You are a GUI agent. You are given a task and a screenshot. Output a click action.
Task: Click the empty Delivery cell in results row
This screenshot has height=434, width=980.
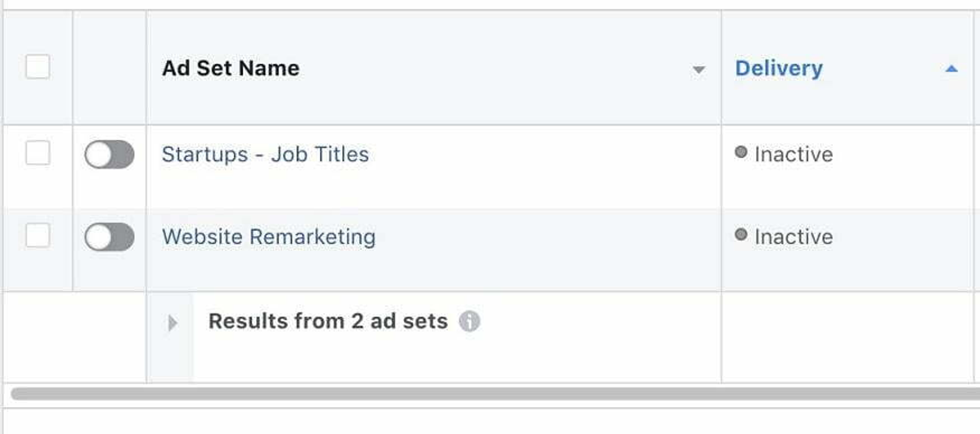point(847,337)
